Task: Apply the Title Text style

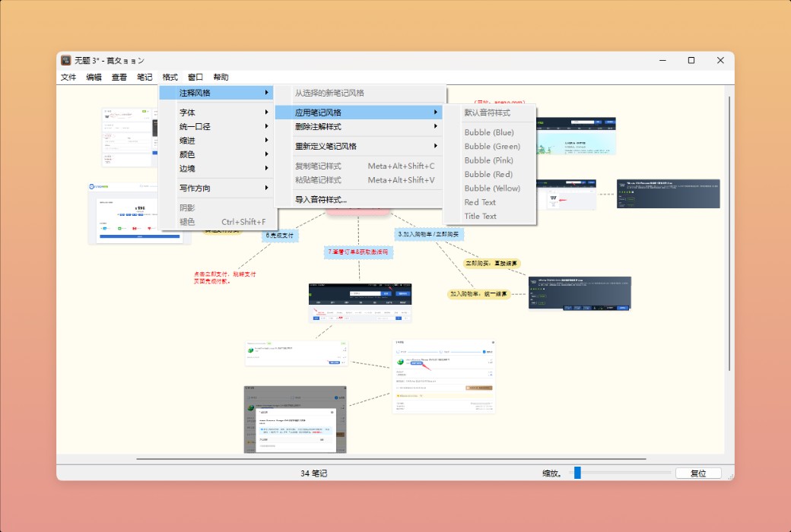Action: pyautogui.click(x=480, y=216)
